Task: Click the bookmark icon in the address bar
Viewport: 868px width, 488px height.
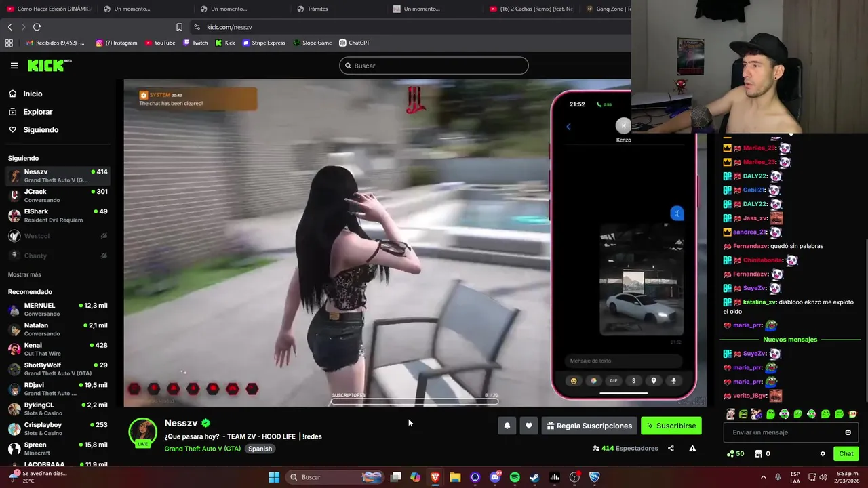Action: point(179,27)
